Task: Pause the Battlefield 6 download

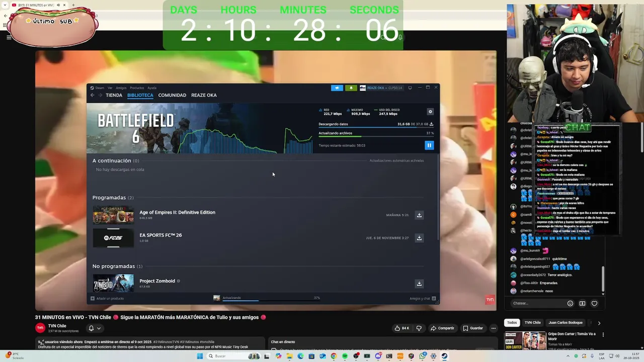Action: click(429, 145)
